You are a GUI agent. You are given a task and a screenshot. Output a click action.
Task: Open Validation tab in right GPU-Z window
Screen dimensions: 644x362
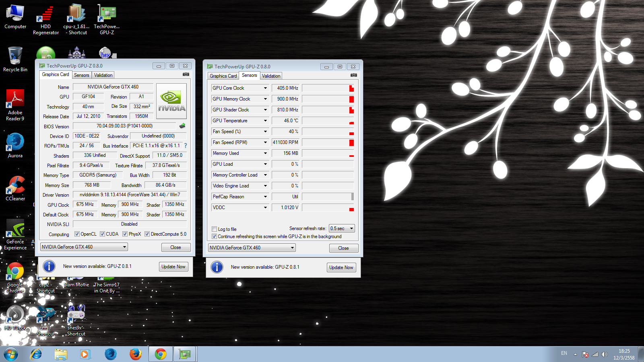271,76
